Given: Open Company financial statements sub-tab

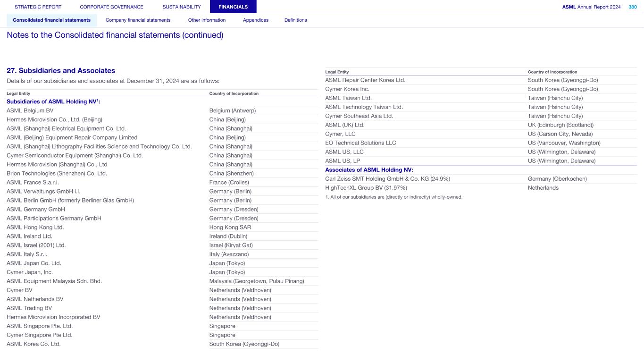Looking at the screenshot, I should [138, 20].
